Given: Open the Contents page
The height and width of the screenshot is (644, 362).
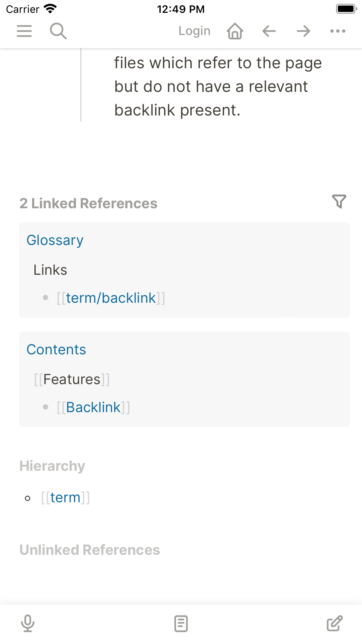Looking at the screenshot, I should click(x=56, y=349).
